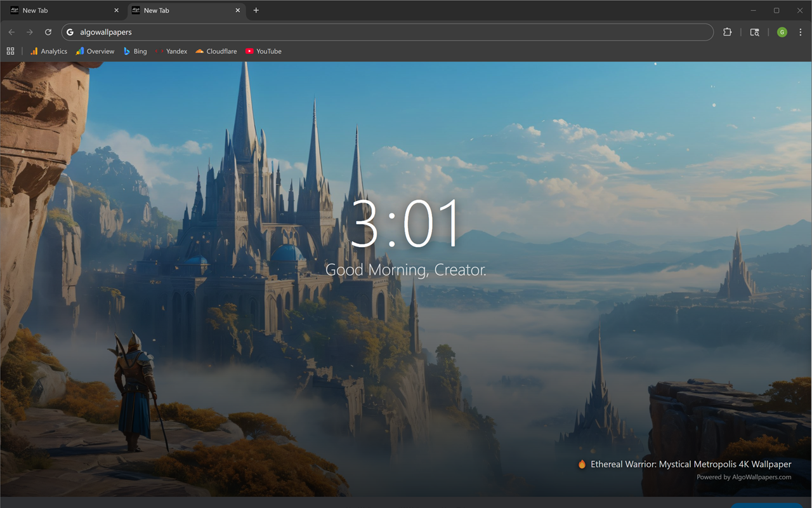
Task: Open the green G profile avatar
Action: coord(782,32)
